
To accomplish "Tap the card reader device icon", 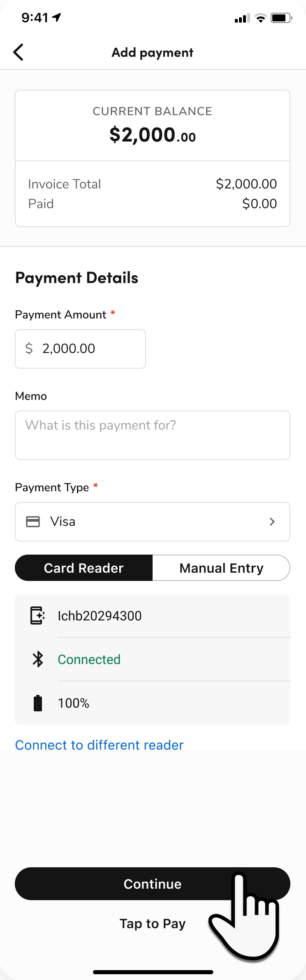I will (37, 616).
